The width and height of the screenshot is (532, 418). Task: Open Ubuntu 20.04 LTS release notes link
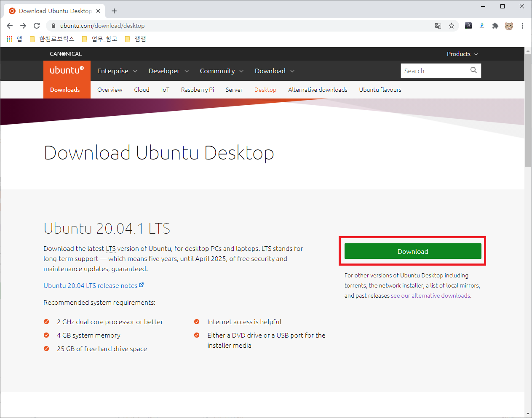click(91, 285)
